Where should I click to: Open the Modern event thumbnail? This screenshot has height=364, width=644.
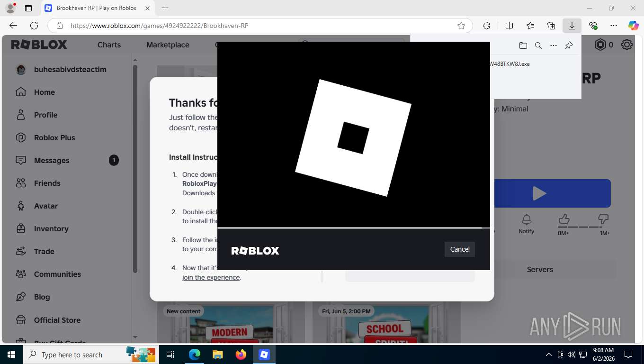coord(231,323)
